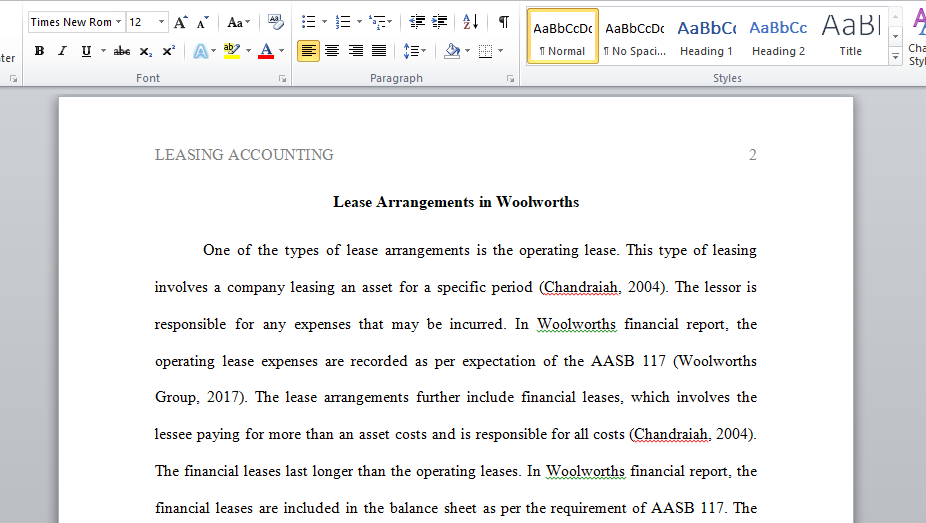The width and height of the screenshot is (926, 523).
Task: Click the Grow Font icon
Action: [x=180, y=22]
